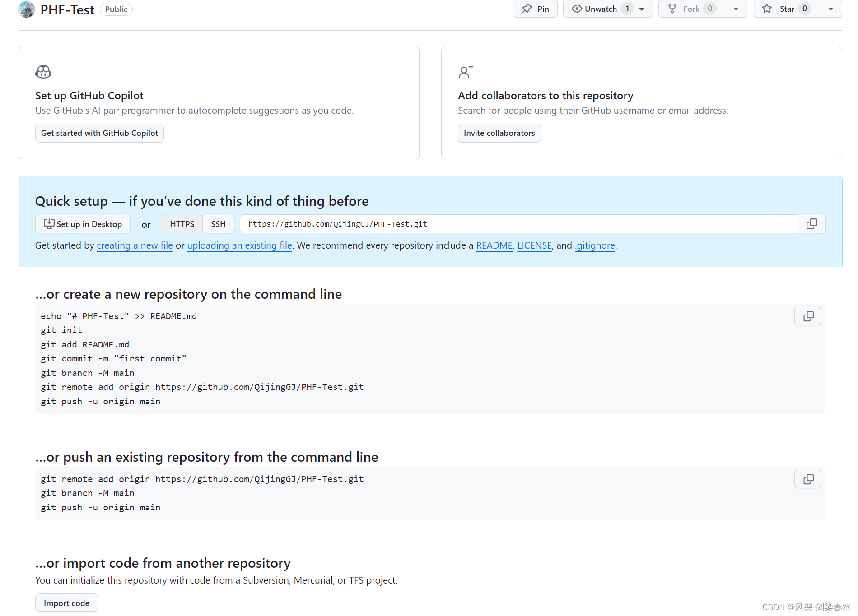Image resolution: width=858 pixels, height=616 pixels.
Task: Open the .gitignore link
Action: (595, 245)
